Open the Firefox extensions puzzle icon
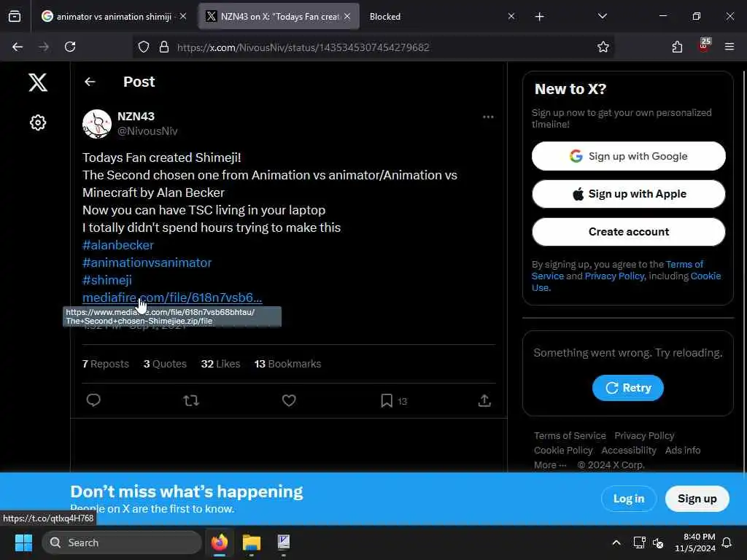Viewport: 747px width, 560px height. coord(677,47)
